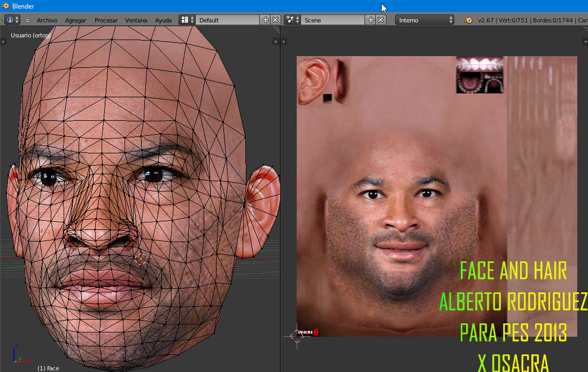Click the Blender icon in the title bar
This screenshot has height=372, width=588.
coord(5,6)
